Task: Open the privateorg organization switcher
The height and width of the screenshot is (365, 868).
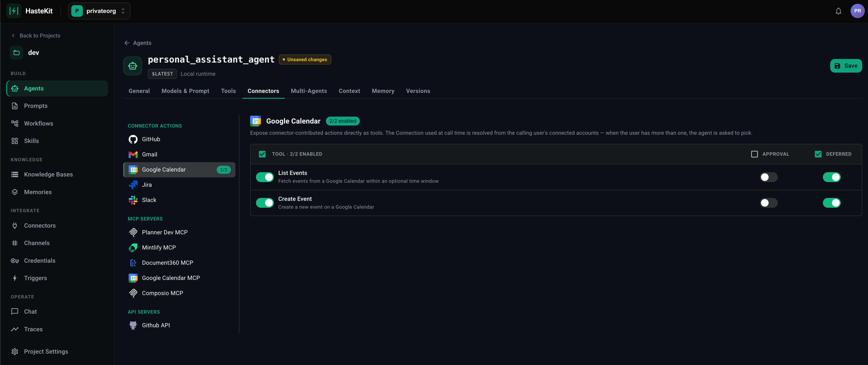Action: coord(99,11)
